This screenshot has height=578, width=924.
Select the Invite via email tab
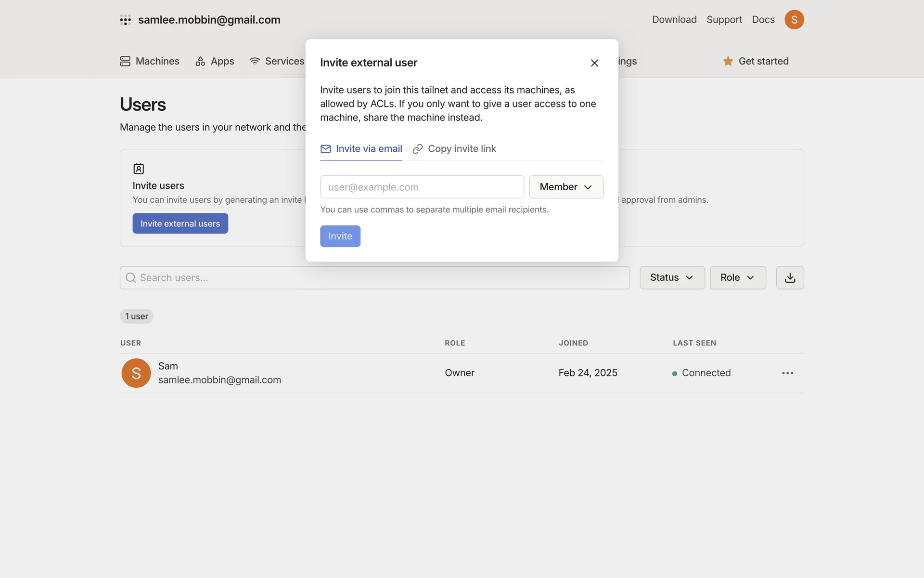tap(361, 149)
